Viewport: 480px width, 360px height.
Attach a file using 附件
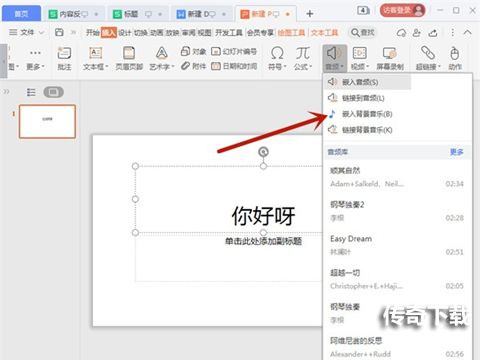[193, 66]
